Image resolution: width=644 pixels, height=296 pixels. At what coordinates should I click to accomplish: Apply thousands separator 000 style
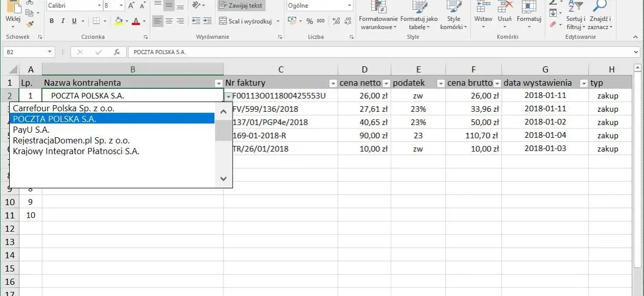click(x=320, y=21)
